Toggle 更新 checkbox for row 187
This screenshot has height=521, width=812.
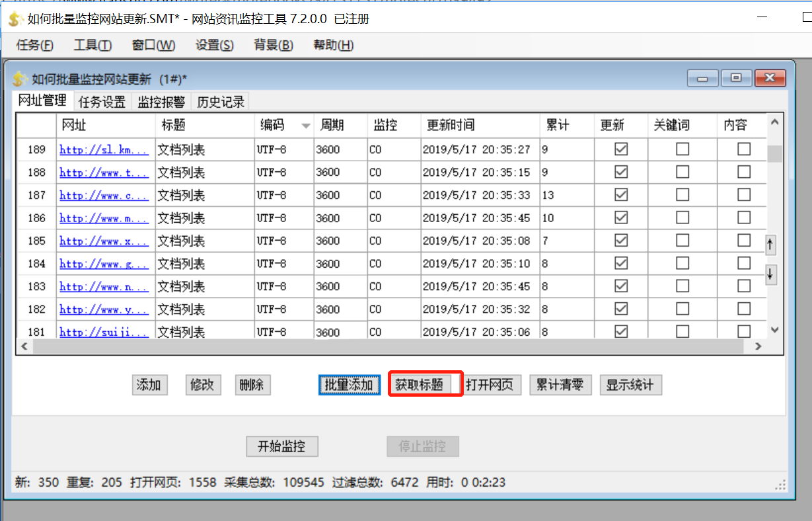(x=621, y=195)
